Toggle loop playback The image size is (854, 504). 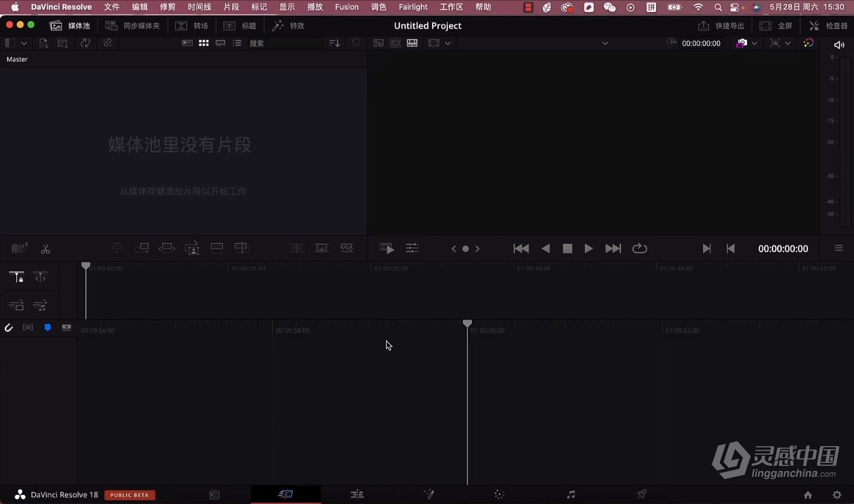pos(640,249)
